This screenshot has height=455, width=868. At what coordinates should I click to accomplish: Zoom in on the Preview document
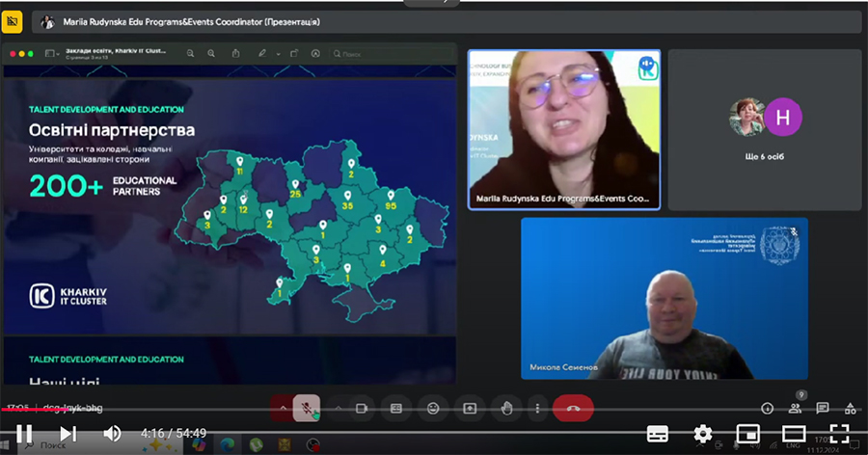click(211, 54)
